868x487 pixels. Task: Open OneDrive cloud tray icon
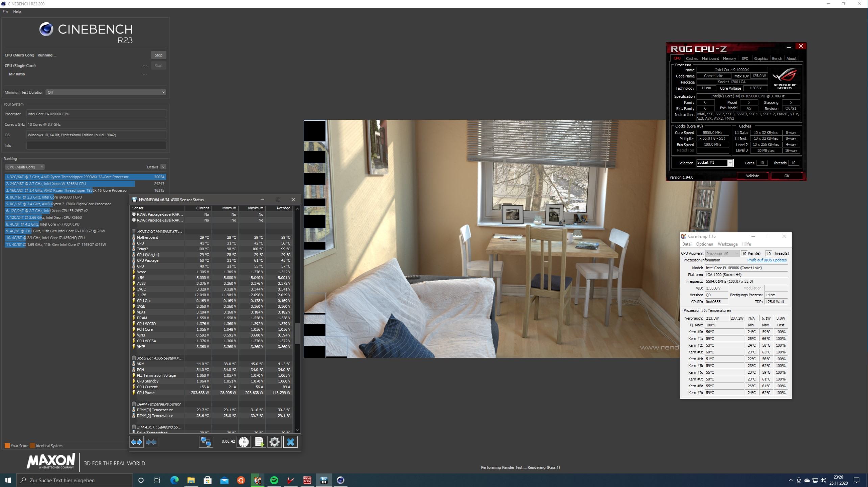point(807,480)
